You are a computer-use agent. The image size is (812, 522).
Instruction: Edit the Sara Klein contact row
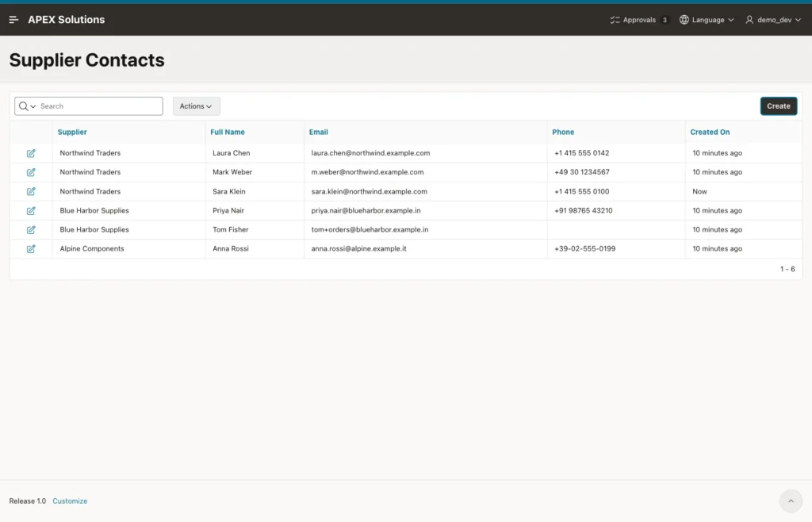pos(31,192)
